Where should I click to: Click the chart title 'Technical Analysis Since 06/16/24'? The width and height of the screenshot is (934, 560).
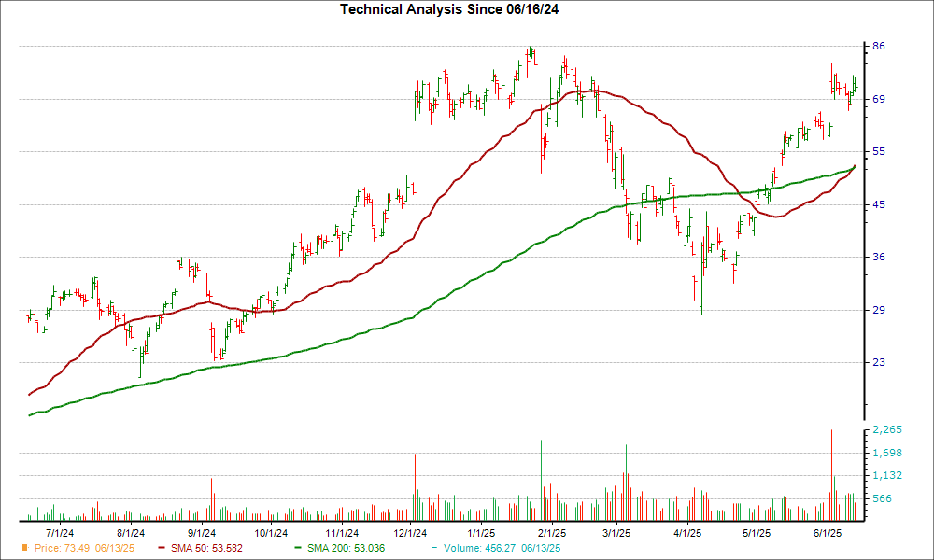[x=449, y=9]
